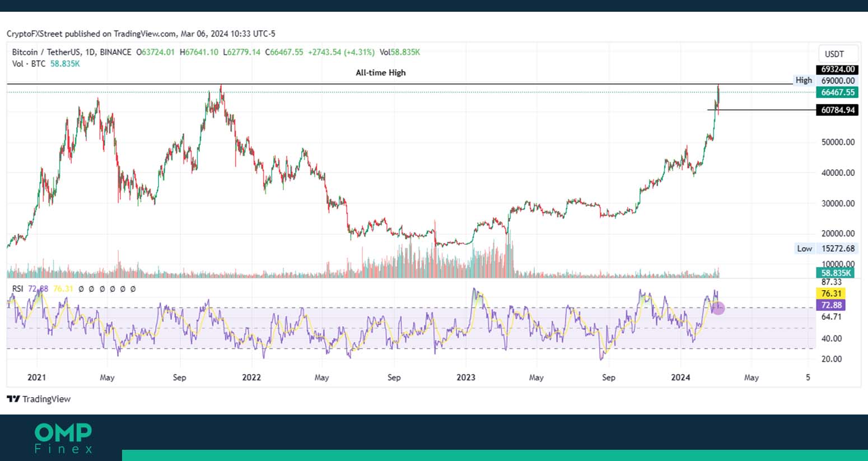Image resolution: width=868 pixels, height=461 pixels.
Task: Click the 2022 date axis label
Action: pyautogui.click(x=251, y=378)
